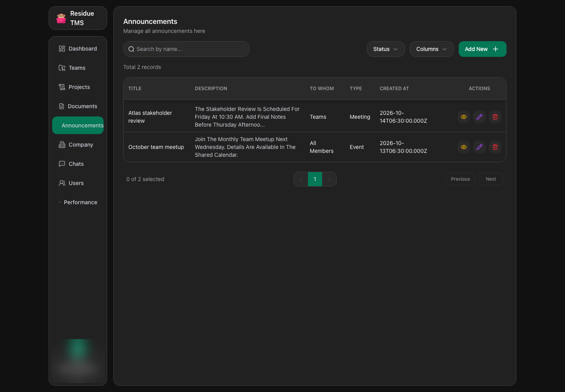
Task: Click the Chats speech bubble icon
Action: (x=62, y=164)
